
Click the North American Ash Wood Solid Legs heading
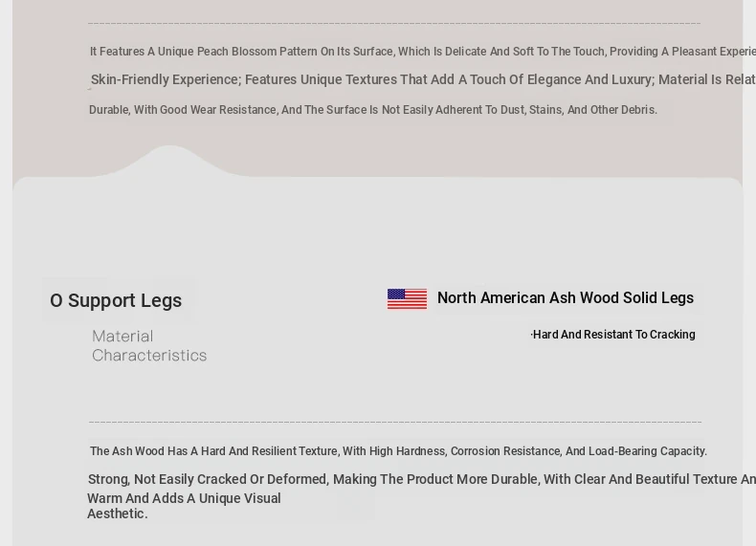[565, 298]
